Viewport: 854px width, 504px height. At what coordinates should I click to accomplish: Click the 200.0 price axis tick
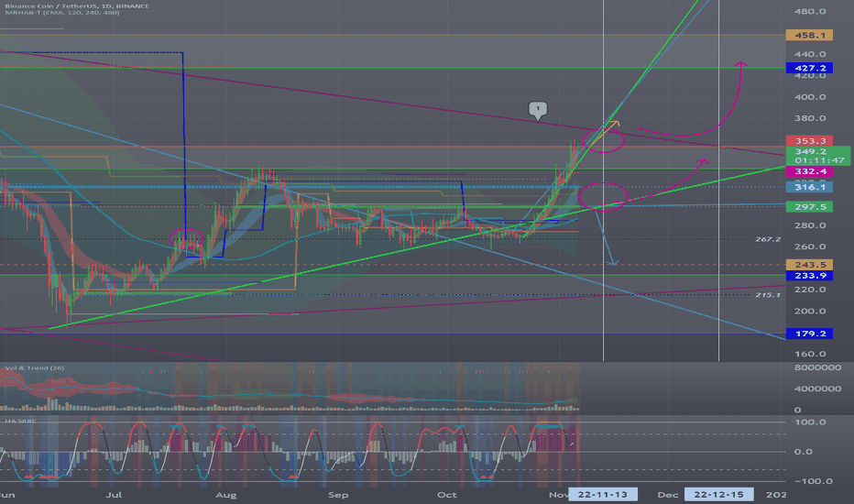[810, 312]
